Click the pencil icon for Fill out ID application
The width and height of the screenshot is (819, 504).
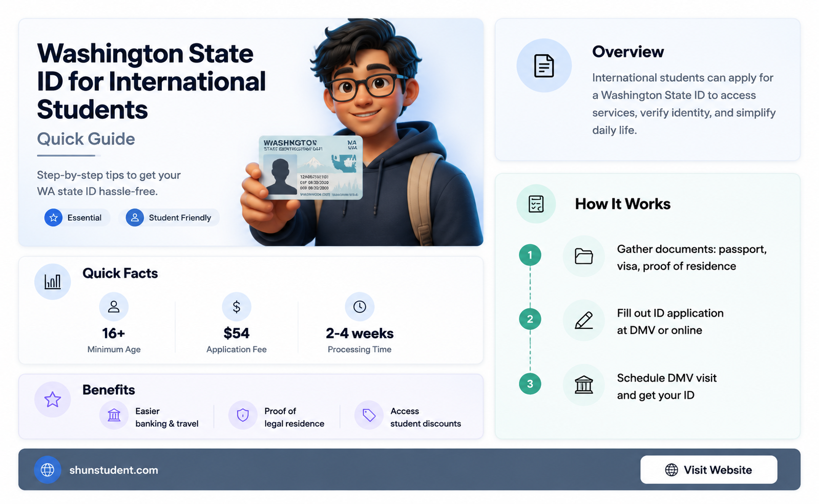click(x=584, y=321)
